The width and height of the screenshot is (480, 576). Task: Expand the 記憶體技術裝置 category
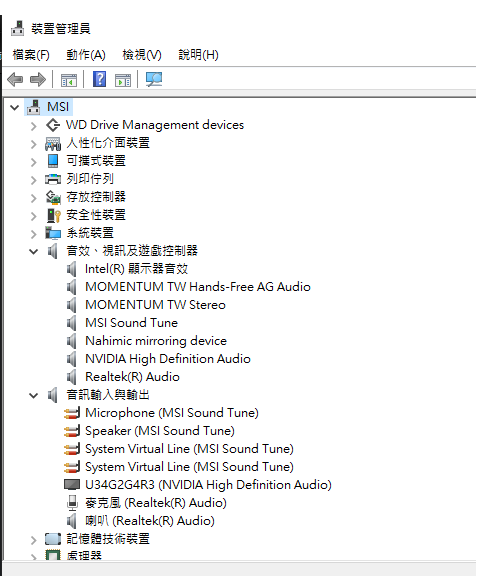[34, 540]
